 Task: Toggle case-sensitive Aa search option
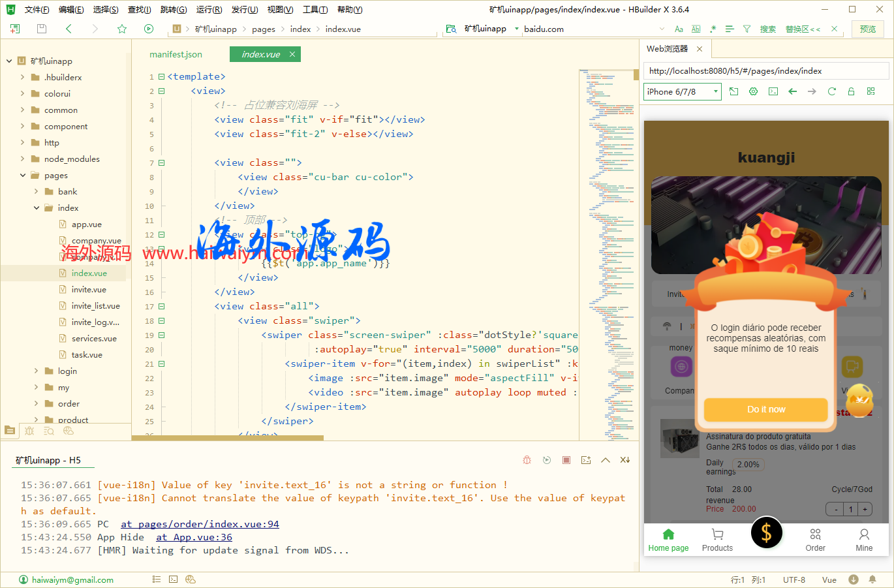(x=679, y=29)
